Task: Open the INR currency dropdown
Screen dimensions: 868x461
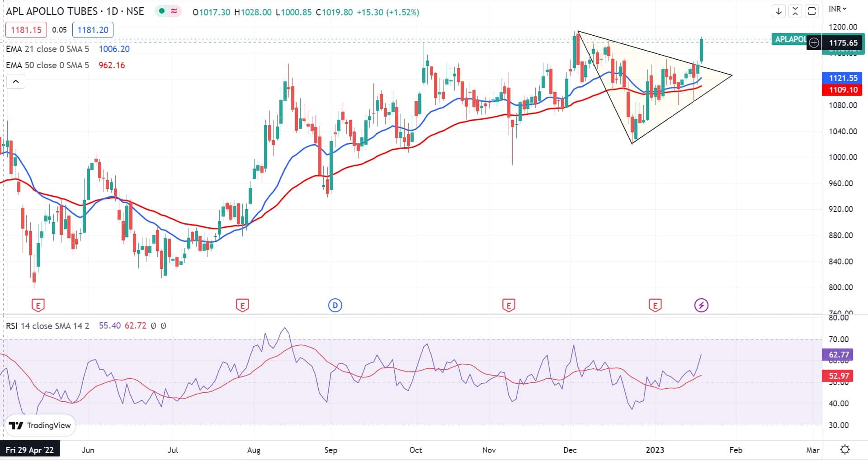Action: click(x=838, y=9)
